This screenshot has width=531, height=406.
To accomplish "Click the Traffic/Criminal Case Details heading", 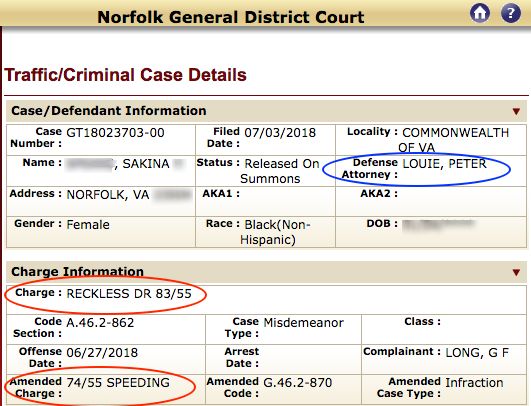I will [x=125, y=75].
